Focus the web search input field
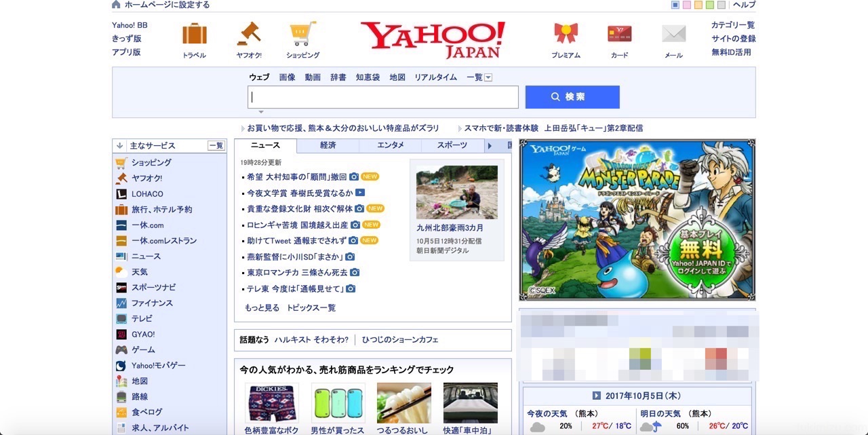 click(383, 97)
